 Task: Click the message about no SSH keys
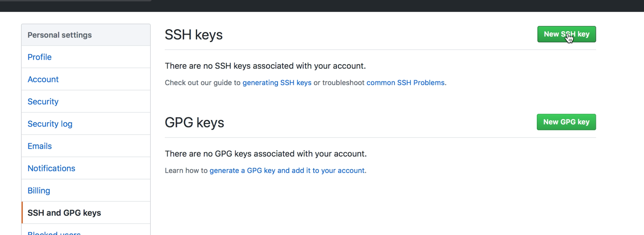(x=265, y=66)
